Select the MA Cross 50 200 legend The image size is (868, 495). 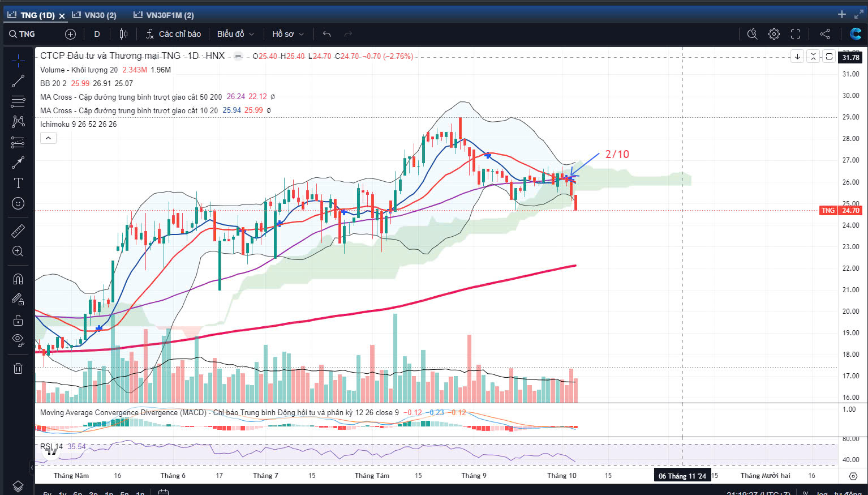click(x=131, y=97)
